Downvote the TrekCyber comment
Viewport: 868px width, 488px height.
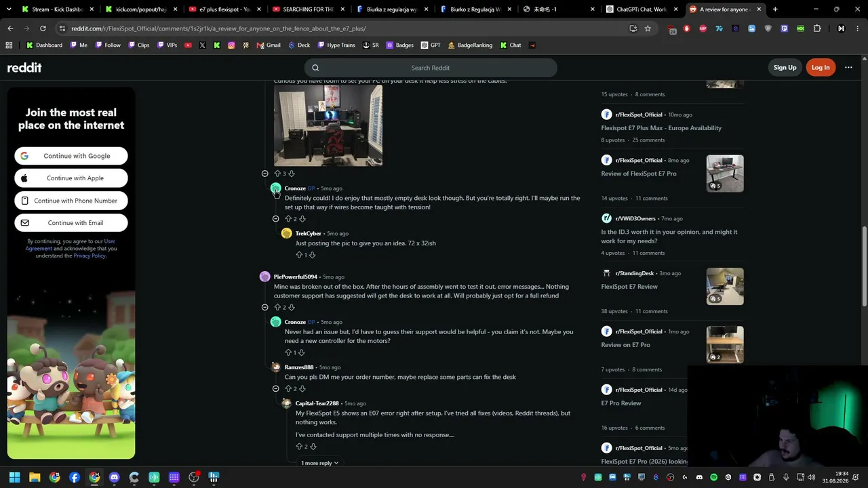coord(312,255)
